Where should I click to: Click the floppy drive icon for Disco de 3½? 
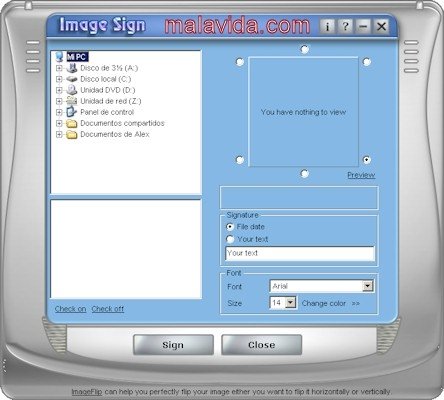72,68
